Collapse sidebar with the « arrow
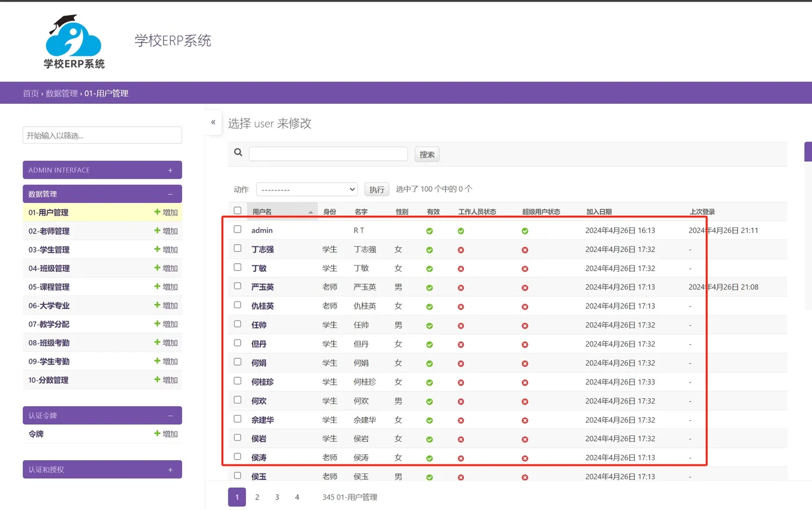The width and height of the screenshot is (812, 510). pyautogui.click(x=213, y=122)
